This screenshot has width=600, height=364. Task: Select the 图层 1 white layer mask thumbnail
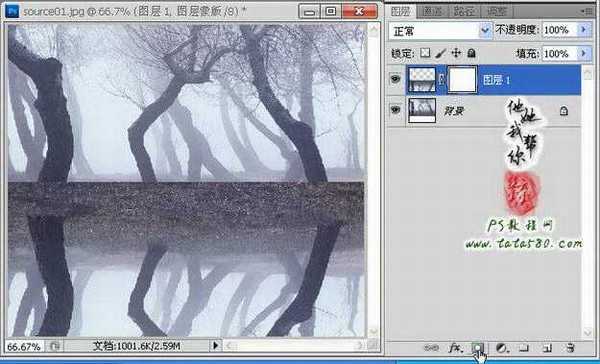coord(462,79)
